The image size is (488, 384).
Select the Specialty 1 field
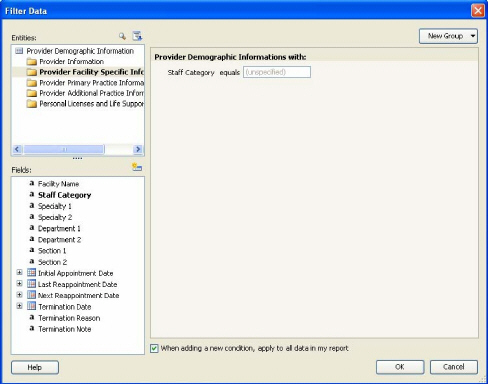tap(55, 206)
